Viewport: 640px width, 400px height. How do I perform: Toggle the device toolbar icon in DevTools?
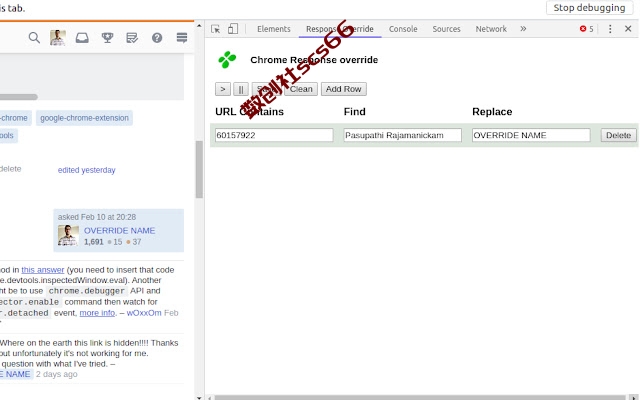233,29
